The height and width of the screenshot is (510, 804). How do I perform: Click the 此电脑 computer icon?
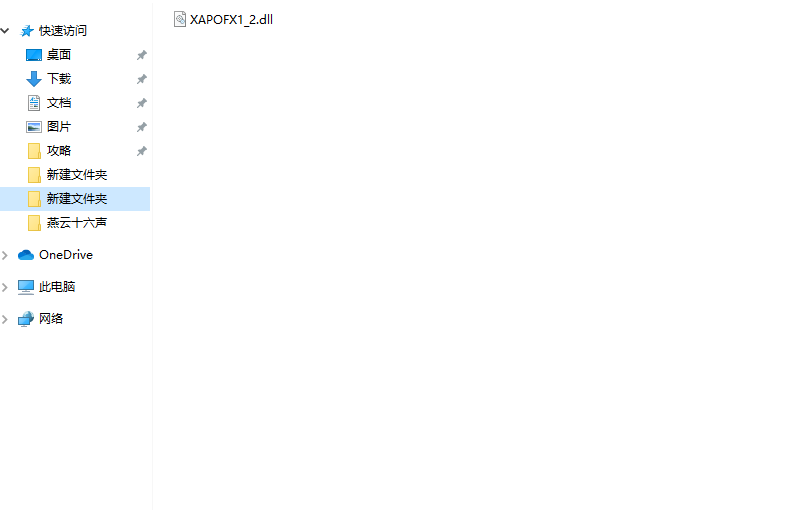26,287
